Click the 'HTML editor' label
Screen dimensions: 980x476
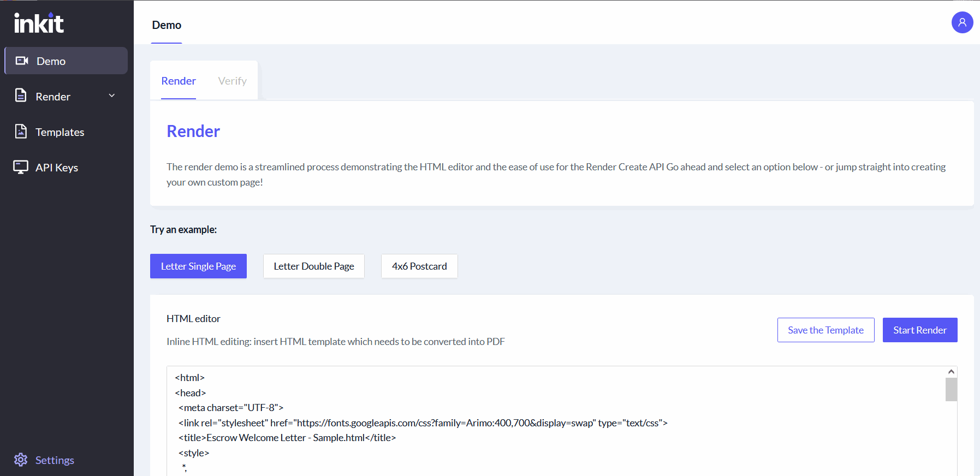click(x=193, y=318)
